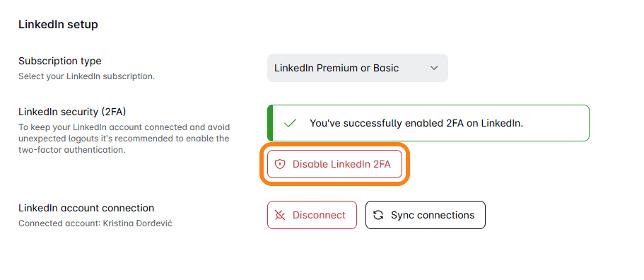Click the green bar edge of banner
Image resolution: width=644 pixels, height=280 pixels.
click(270, 123)
